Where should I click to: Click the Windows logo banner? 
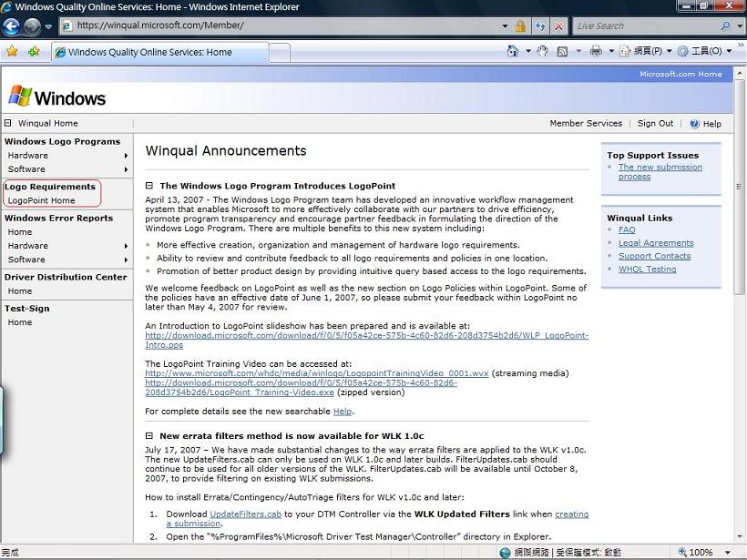[57, 97]
